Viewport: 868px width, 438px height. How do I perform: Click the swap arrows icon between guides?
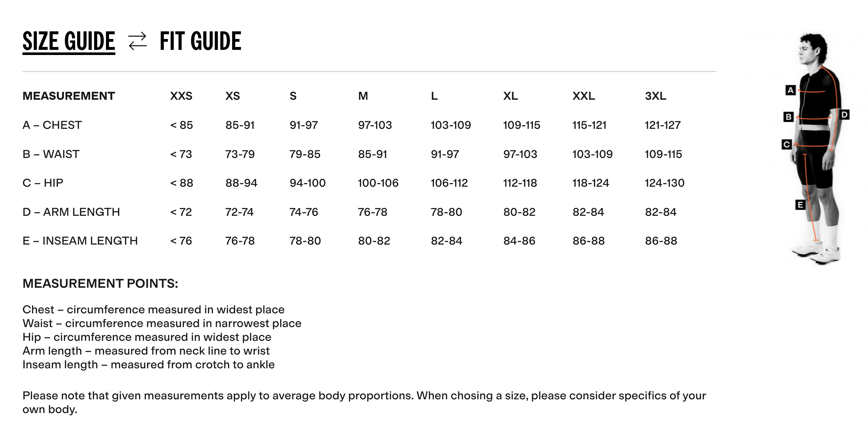(138, 41)
